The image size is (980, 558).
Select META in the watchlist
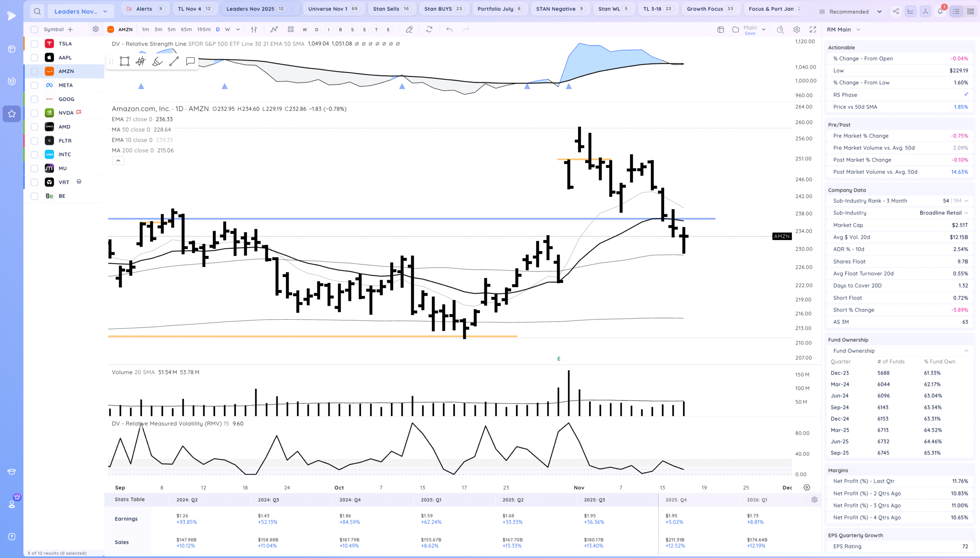(65, 85)
